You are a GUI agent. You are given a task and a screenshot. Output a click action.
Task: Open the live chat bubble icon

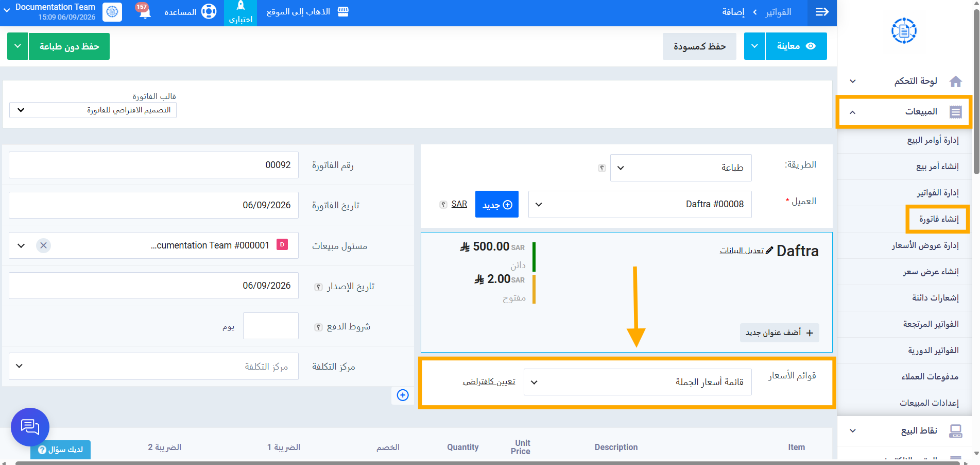(30, 427)
